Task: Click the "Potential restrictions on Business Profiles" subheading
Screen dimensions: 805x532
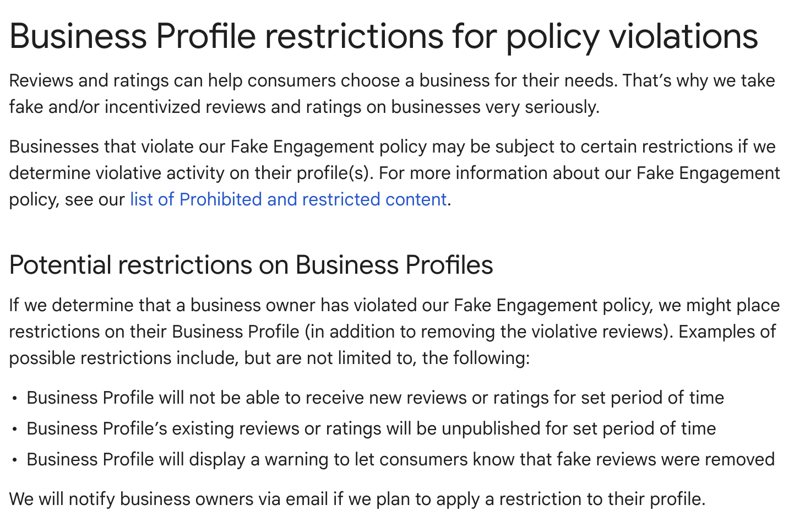Action: (x=251, y=265)
